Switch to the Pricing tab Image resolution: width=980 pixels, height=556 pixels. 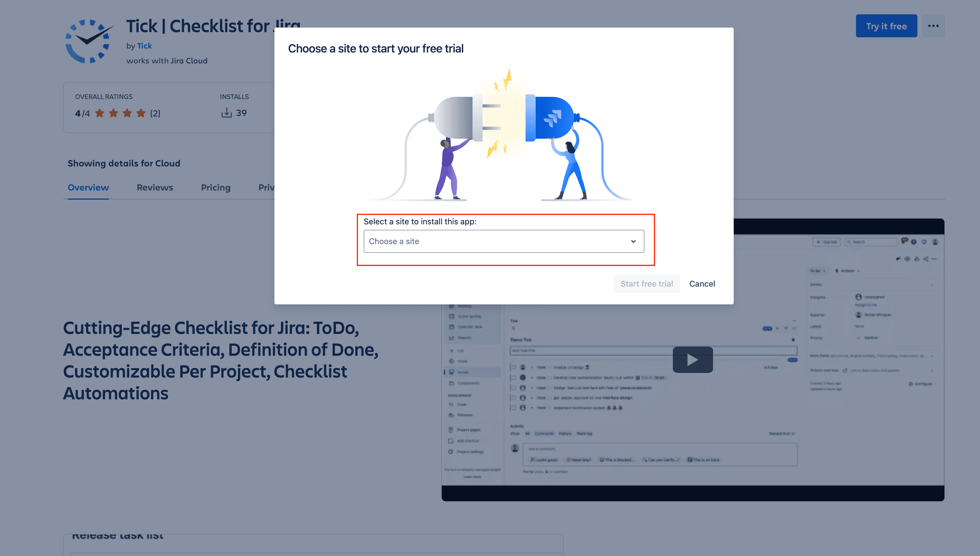point(216,188)
